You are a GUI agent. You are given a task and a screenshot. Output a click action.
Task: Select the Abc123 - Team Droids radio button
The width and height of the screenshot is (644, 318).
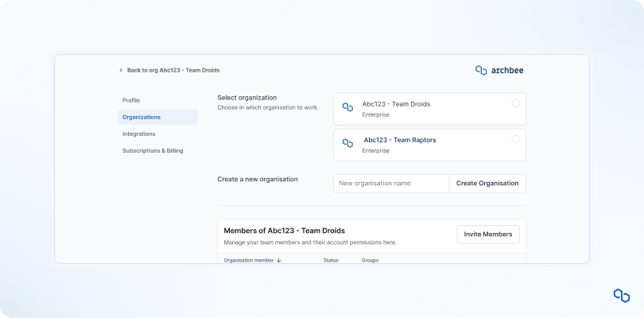click(x=515, y=103)
